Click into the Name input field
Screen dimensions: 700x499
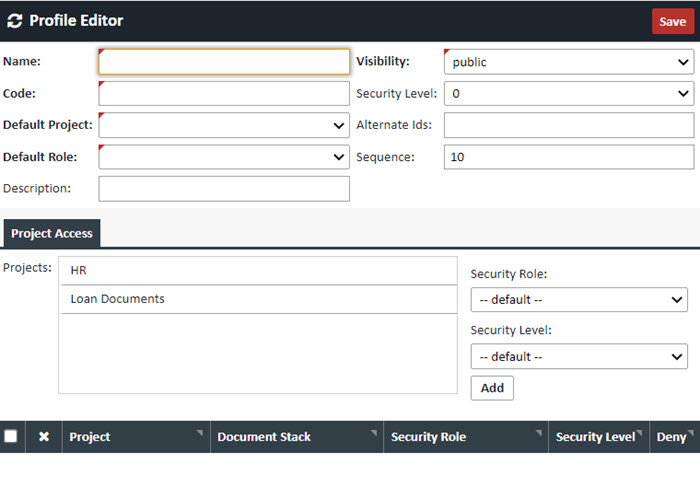(224, 62)
